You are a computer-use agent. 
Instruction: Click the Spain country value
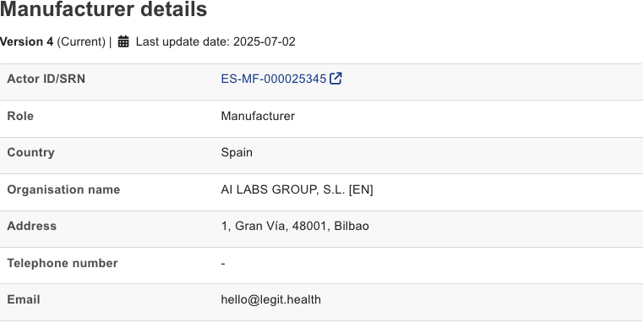click(x=237, y=152)
